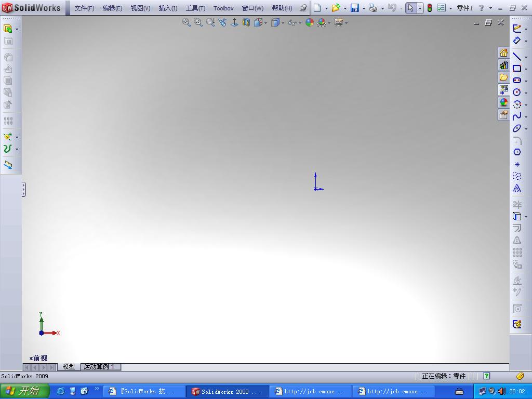Open SolidWorks Resources home tab
532x399 pixels.
[503, 52]
